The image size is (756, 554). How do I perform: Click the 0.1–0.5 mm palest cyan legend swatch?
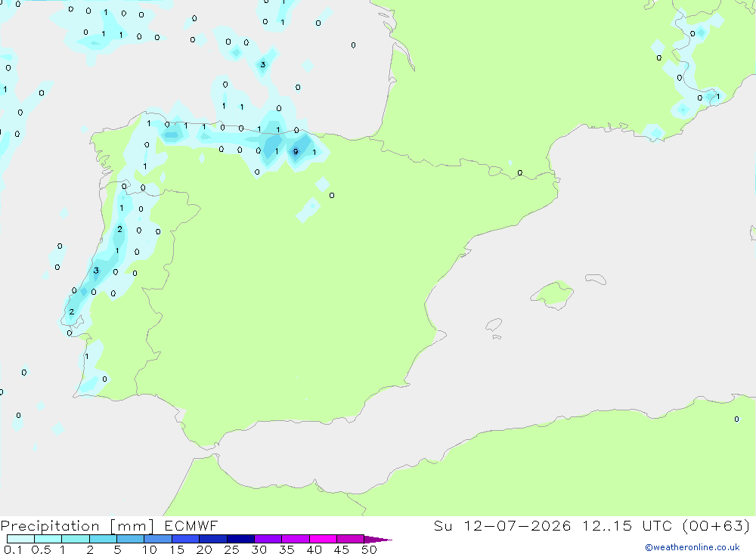20,539
